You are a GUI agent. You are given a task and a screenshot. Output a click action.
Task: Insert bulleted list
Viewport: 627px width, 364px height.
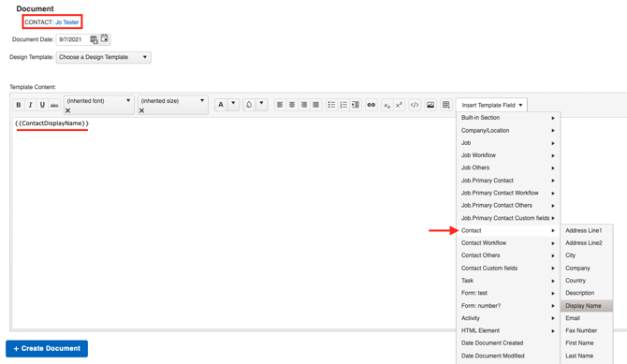[331, 105]
